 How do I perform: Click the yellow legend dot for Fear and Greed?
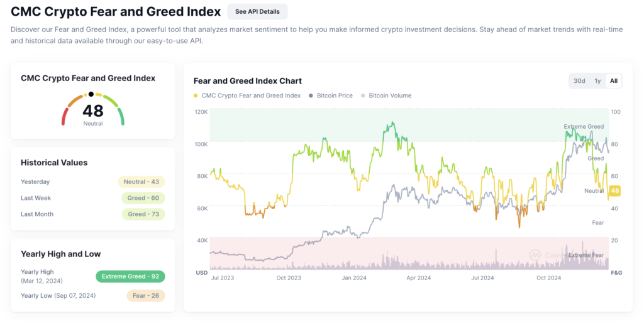pos(195,96)
